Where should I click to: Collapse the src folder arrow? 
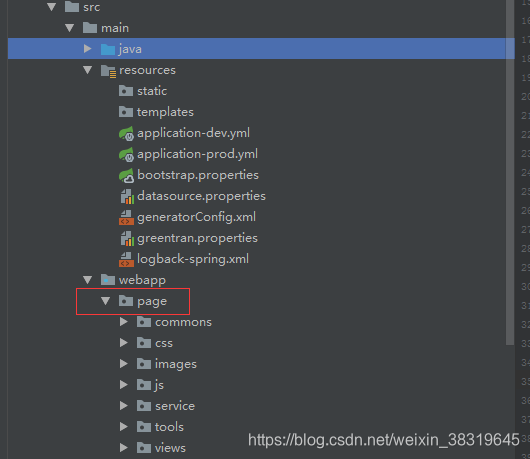[52, 7]
